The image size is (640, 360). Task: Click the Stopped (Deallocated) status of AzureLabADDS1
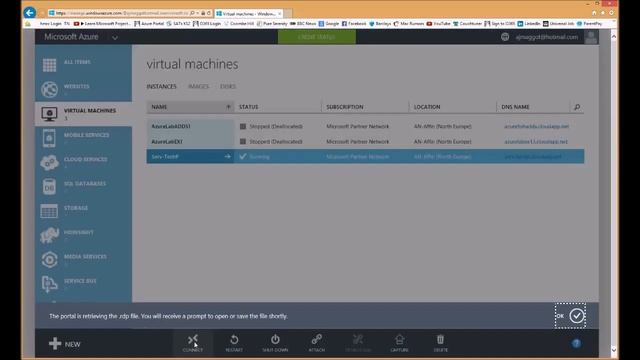pyautogui.click(x=276, y=127)
